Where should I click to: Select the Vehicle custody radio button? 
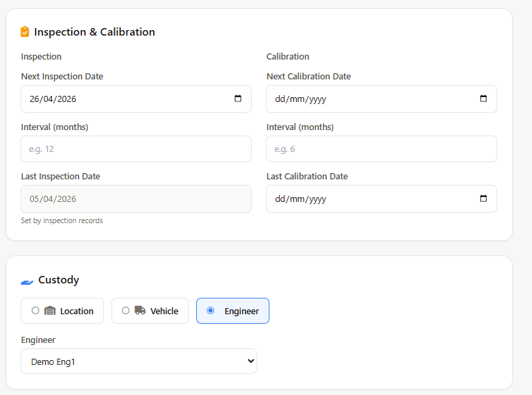(x=126, y=310)
